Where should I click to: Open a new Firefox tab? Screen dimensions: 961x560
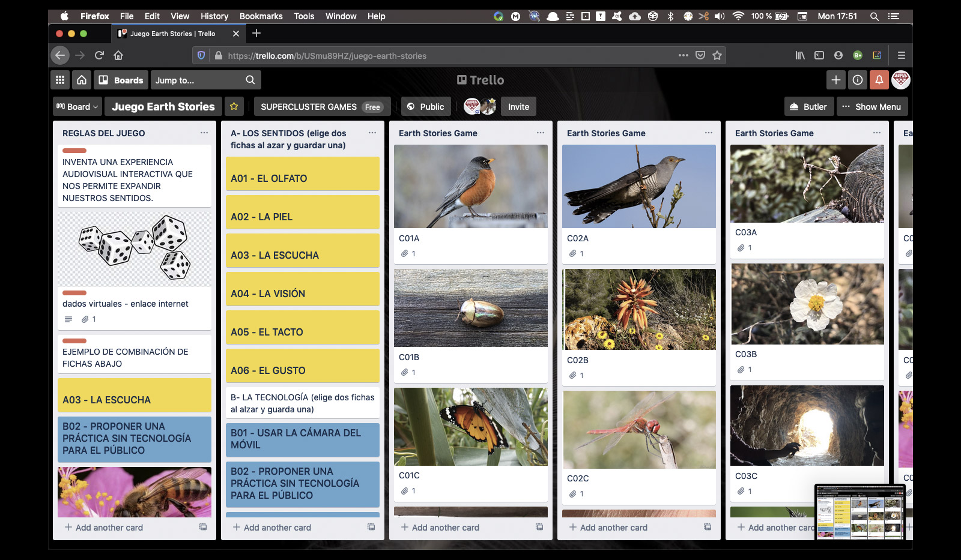(x=256, y=33)
